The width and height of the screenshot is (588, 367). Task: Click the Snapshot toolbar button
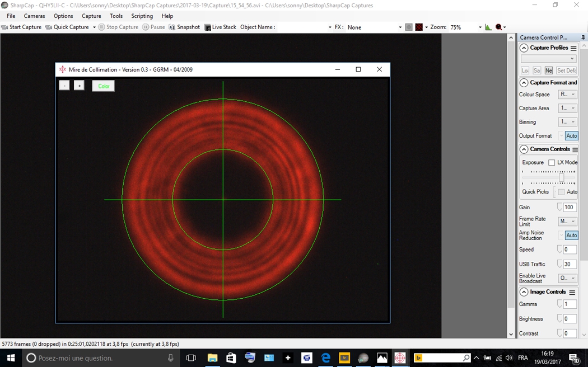(x=184, y=27)
